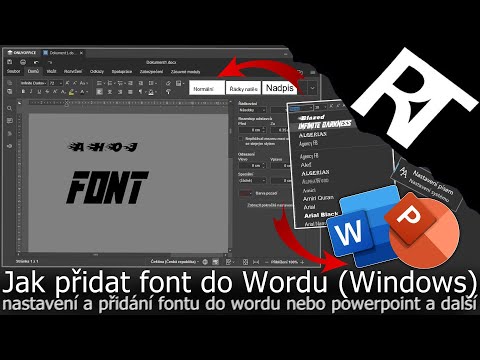This screenshot has width=480, height=360.
Task: Select Amiri Quran font in list
Action: point(318,198)
